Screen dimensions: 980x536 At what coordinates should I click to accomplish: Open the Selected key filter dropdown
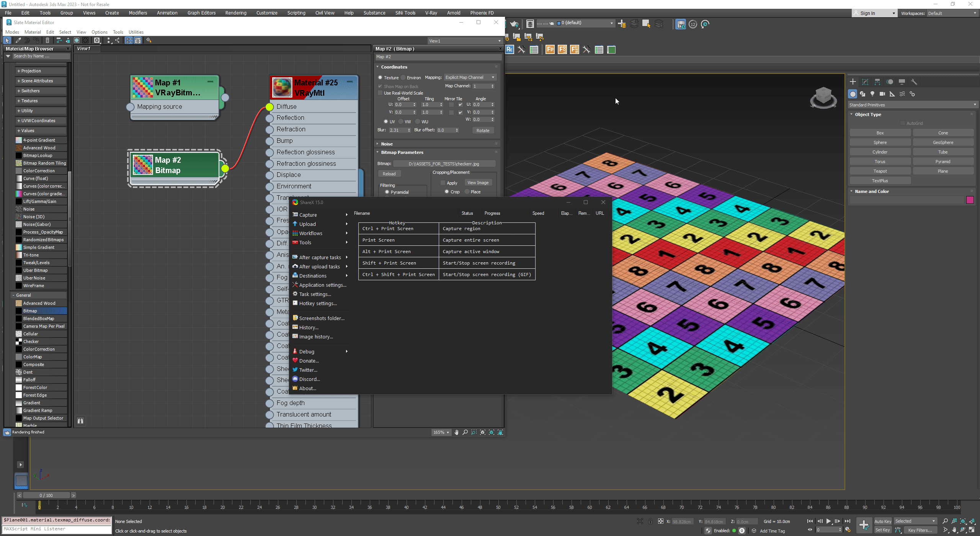pos(915,521)
